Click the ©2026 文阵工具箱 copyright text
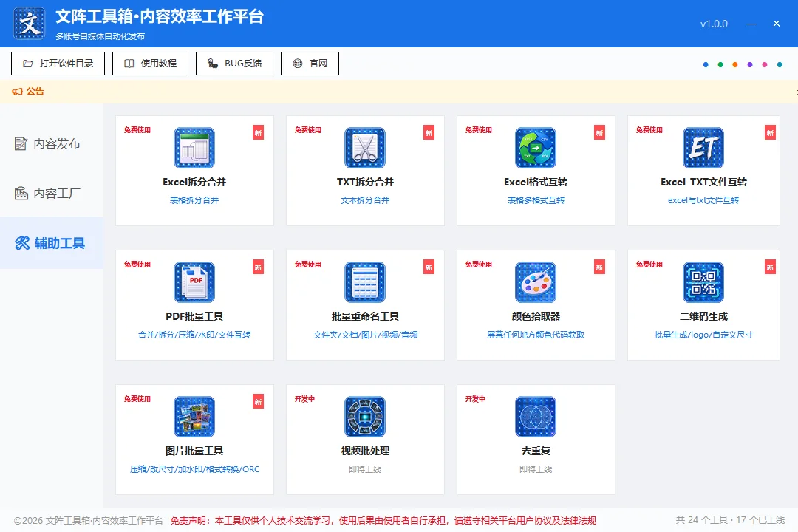The width and height of the screenshot is (798, 532). (88, 520)
